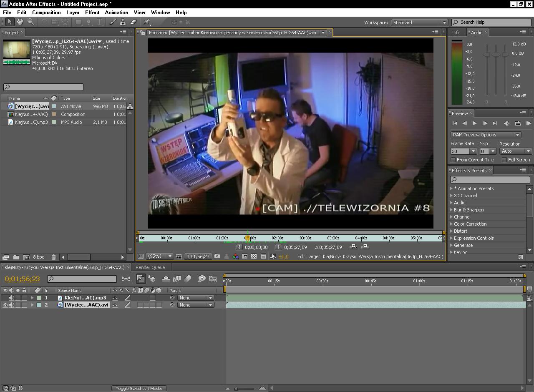The height and width of the screenshot is (392, 534).
Task: Toggle transparency grid in footage viewer
Action: pyautogui.click(x=254, y=256)
